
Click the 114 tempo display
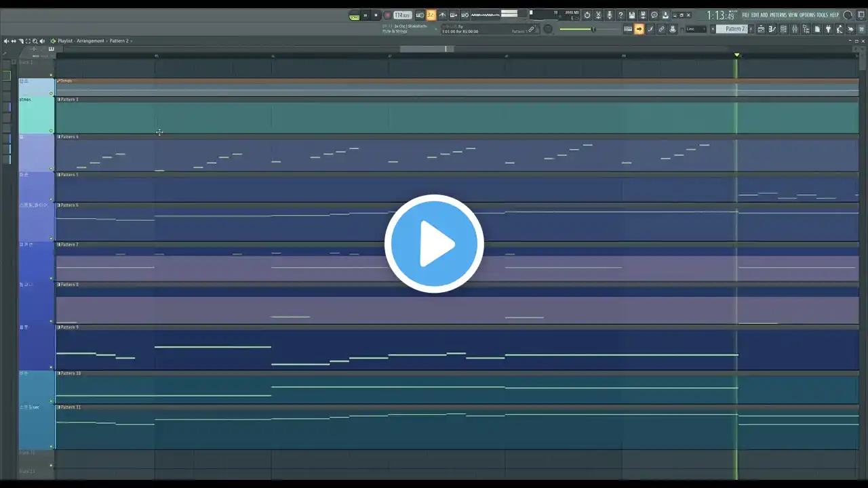pos(402,15)
